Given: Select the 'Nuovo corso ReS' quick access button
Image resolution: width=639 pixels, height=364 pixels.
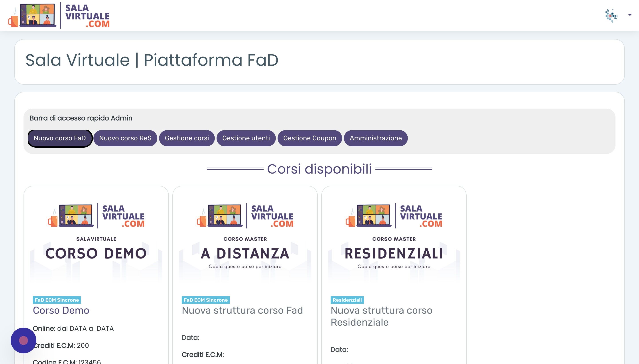Looking at the screenshot, I should pyautogui.click(x=125, y=138).
